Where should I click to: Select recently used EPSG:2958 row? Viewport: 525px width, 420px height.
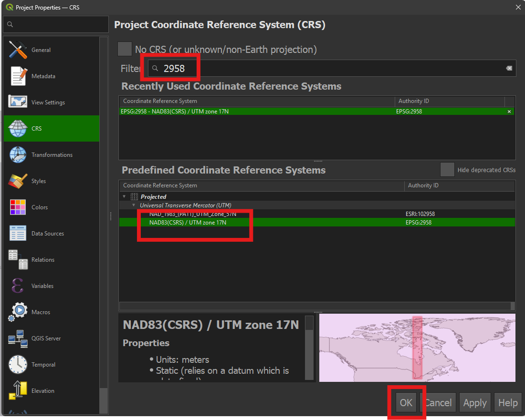[317, 112]
